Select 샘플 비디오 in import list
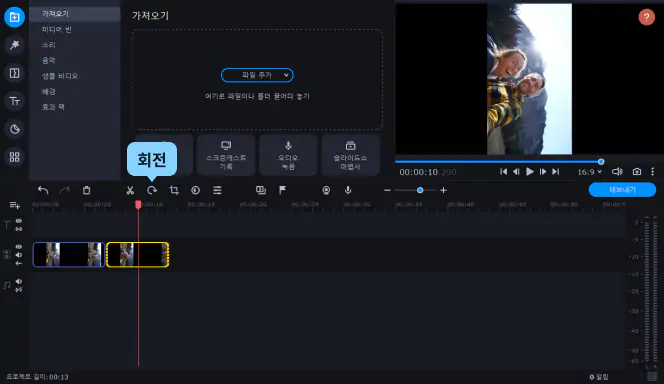Viewport: 664px width, 384px height. click(x=60, y=76)
